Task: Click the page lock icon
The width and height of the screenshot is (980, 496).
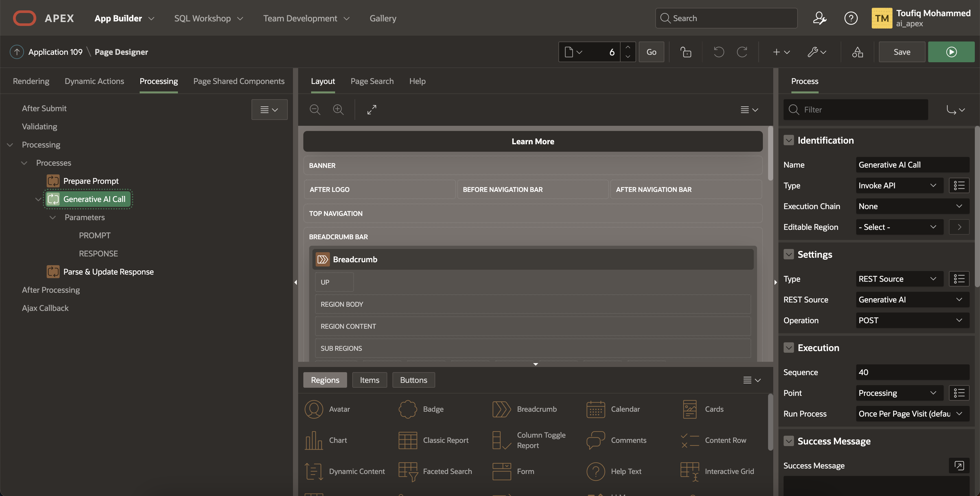Action: pos(685,52)
